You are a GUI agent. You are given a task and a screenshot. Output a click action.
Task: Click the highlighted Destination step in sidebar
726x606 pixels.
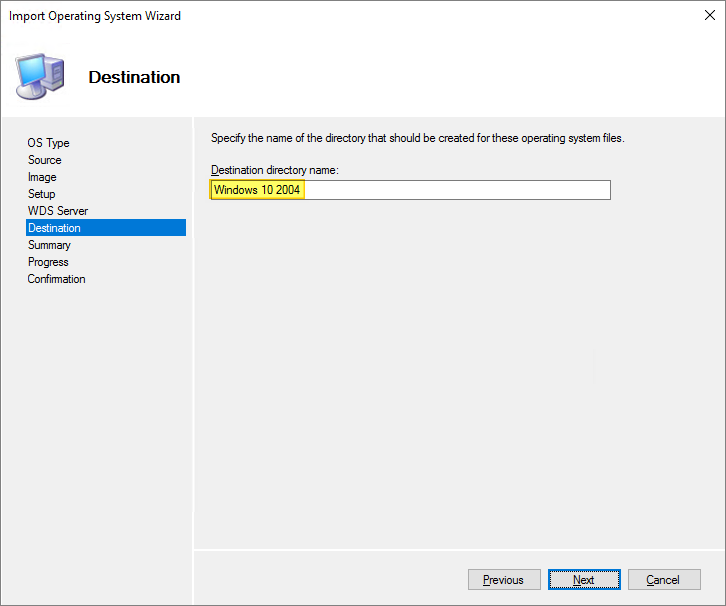(x=55, y=228)
